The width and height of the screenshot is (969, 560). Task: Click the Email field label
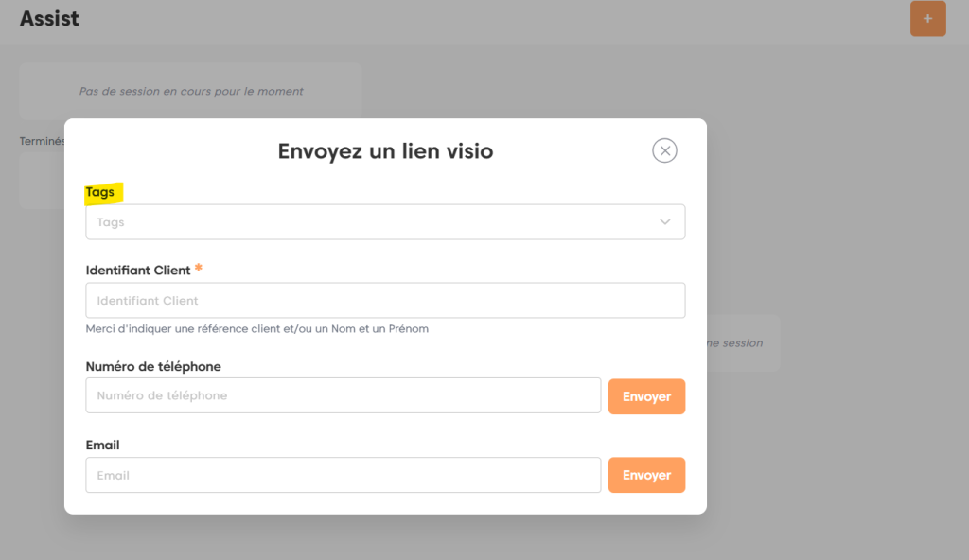pos(103,446)
